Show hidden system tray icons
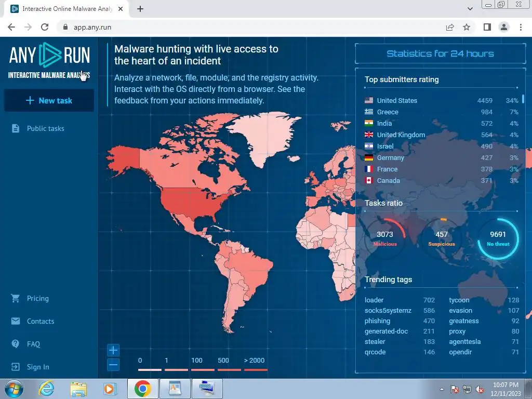This screenshot has height=399, width=532. (442, 389)
